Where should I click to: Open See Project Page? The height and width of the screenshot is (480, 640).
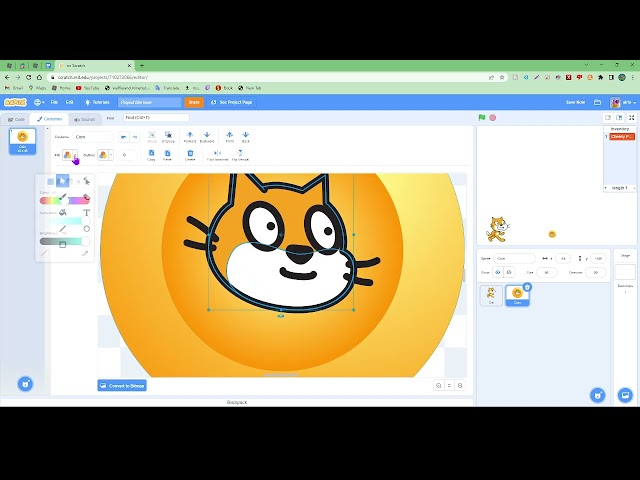point(231,102)
